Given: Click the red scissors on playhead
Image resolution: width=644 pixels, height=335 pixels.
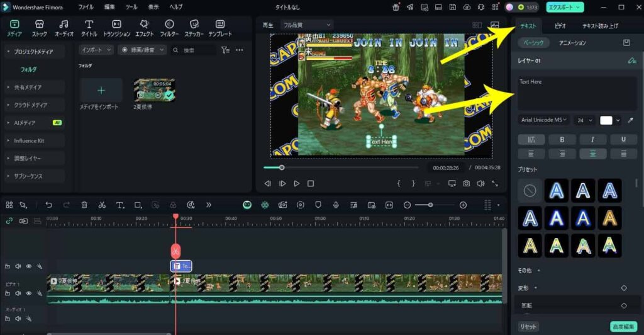Looking at the screenshot, I should coord(175,251).
